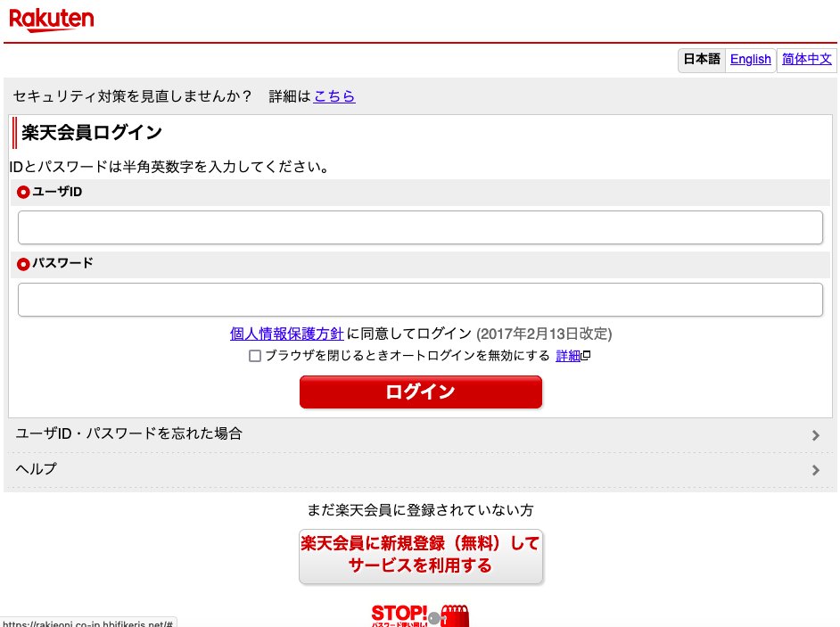Switch language to 简体中文
Viewport: 840px width, 627px height.
[806, 59]
